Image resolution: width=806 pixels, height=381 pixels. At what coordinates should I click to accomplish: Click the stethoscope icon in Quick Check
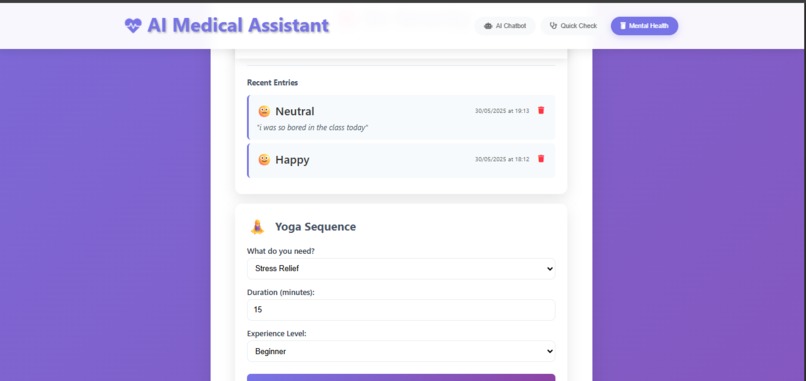click(x=553, y=26)
